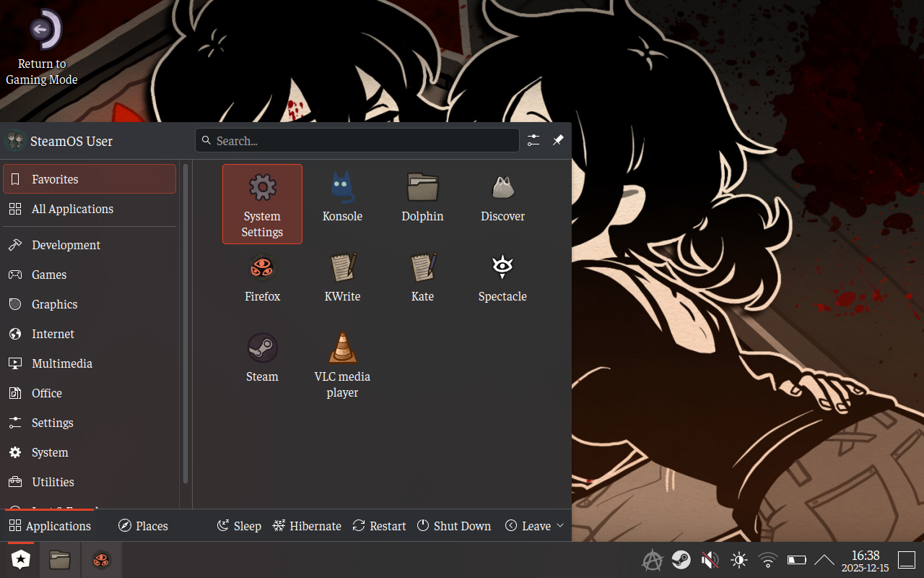Open the Steam tray icon
The height and width of the screenshot is (578, 924).
681,560
